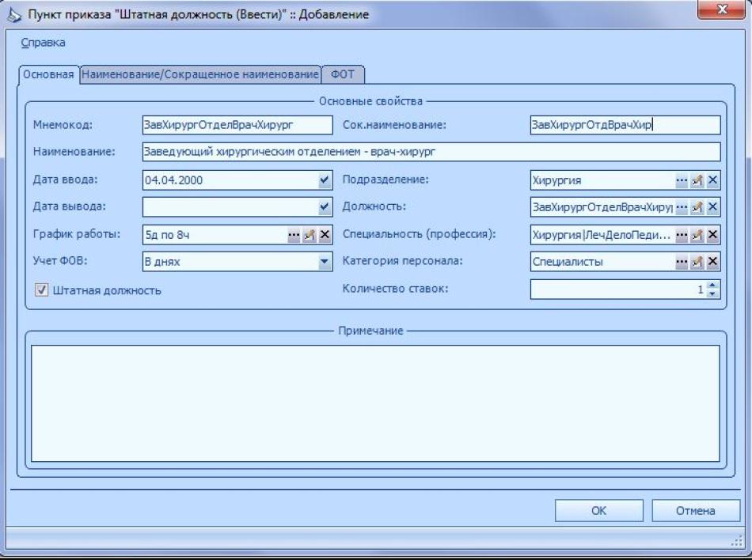Image resolution: width=752 pixels, height=560 pixels.
Task: Open the Категория персонала ellipsis lookup
Action: pyautogui.click(x=682, y=263)
